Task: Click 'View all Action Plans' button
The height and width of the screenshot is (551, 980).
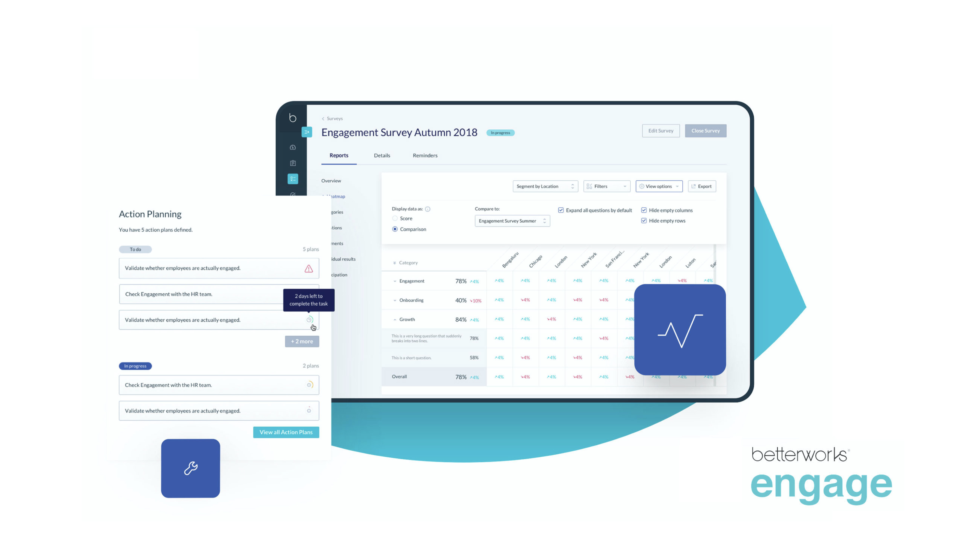Action: click(285, 432)
